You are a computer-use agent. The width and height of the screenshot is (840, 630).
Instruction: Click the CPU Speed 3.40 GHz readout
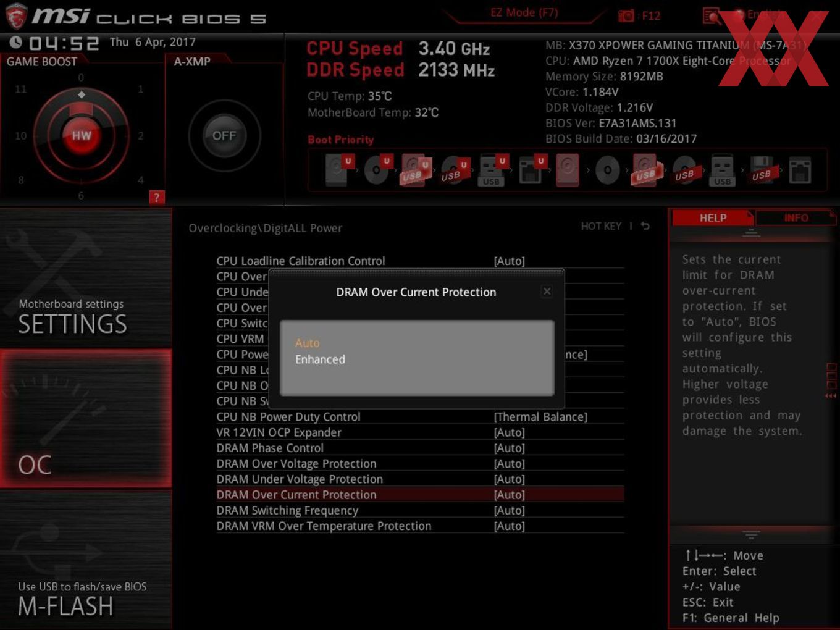point(398,49)
